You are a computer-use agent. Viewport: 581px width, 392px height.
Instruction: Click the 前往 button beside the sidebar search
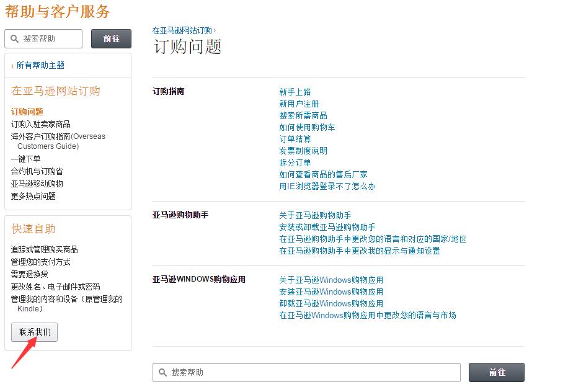[x=111, y=38]
